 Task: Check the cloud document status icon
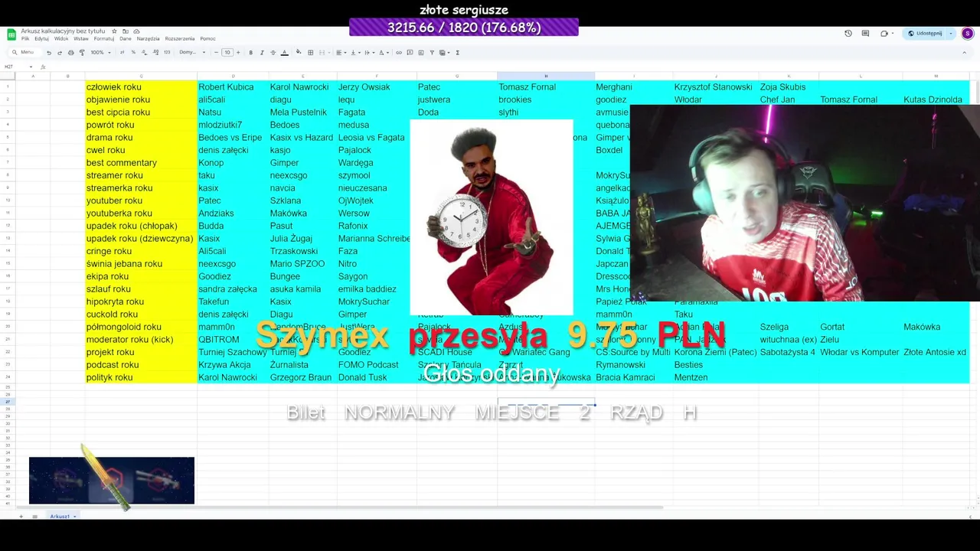136,31
